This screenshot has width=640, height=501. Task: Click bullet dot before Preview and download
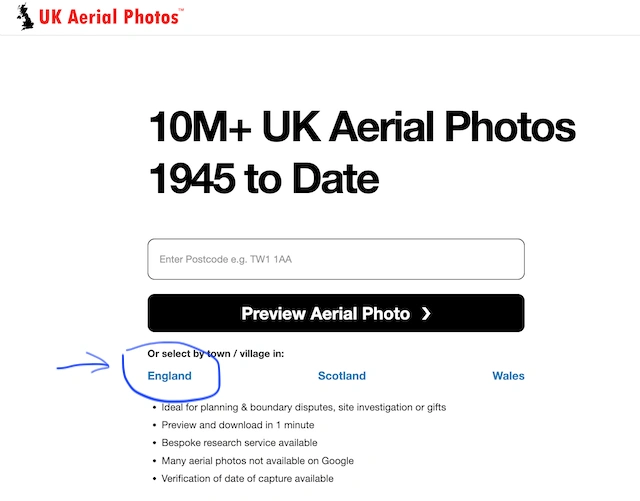[x=154, y=425]
